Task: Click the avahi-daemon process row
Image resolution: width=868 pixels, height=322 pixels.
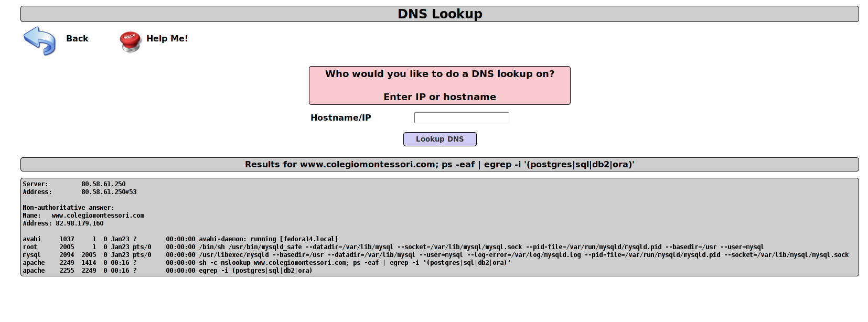Action: 180,239
